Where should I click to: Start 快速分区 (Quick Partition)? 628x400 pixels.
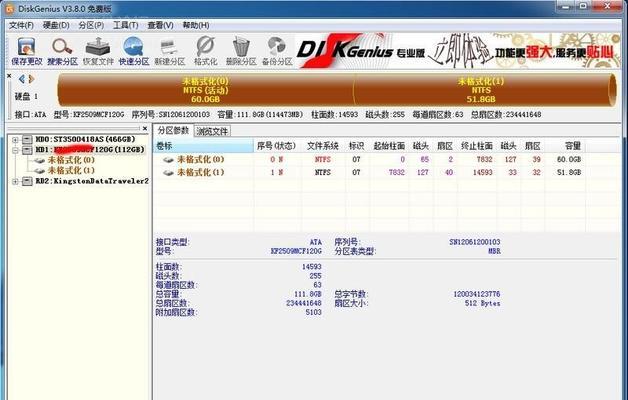134,51
